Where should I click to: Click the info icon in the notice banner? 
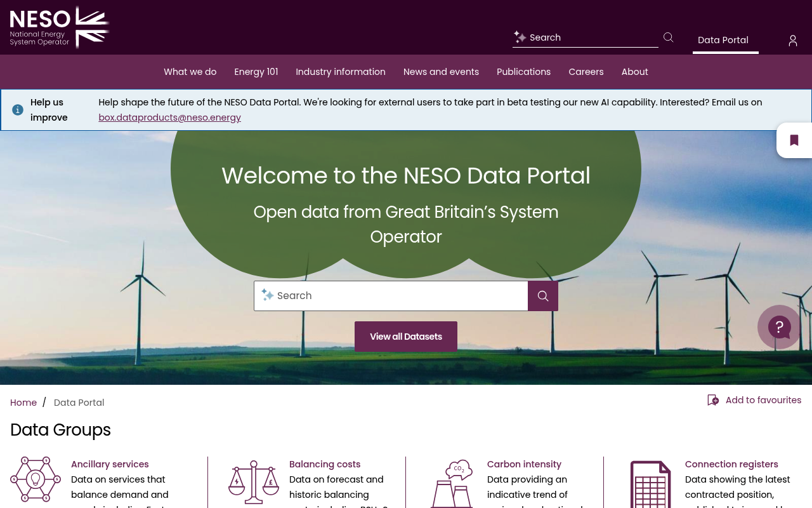[x=18, y=110]
